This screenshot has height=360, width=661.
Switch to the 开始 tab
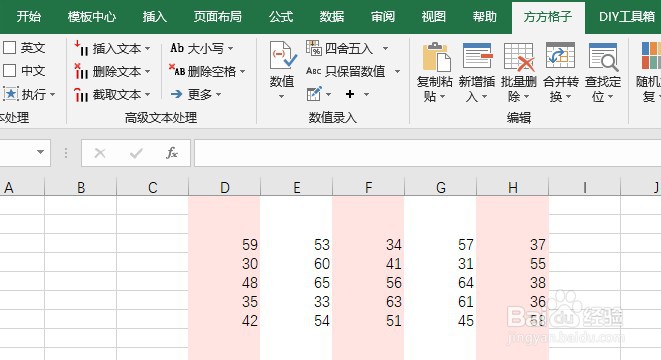pyautogui.click(x=29, y=16)
